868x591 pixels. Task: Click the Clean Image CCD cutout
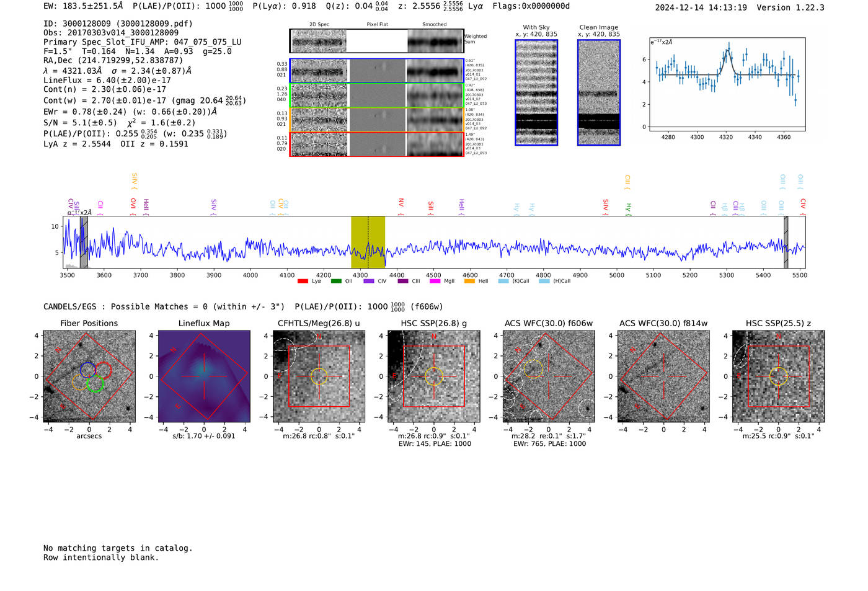click(599, 92)
